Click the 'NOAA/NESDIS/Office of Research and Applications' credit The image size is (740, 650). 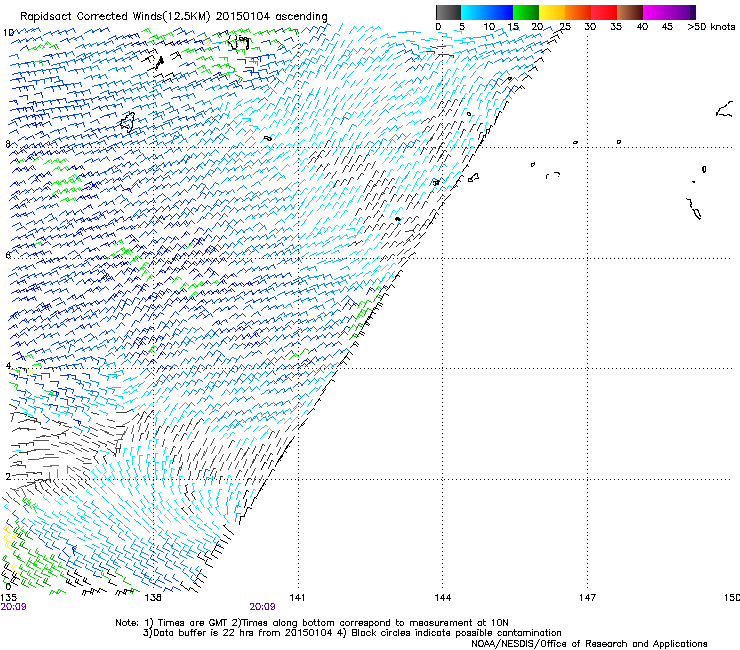point(589,644)
